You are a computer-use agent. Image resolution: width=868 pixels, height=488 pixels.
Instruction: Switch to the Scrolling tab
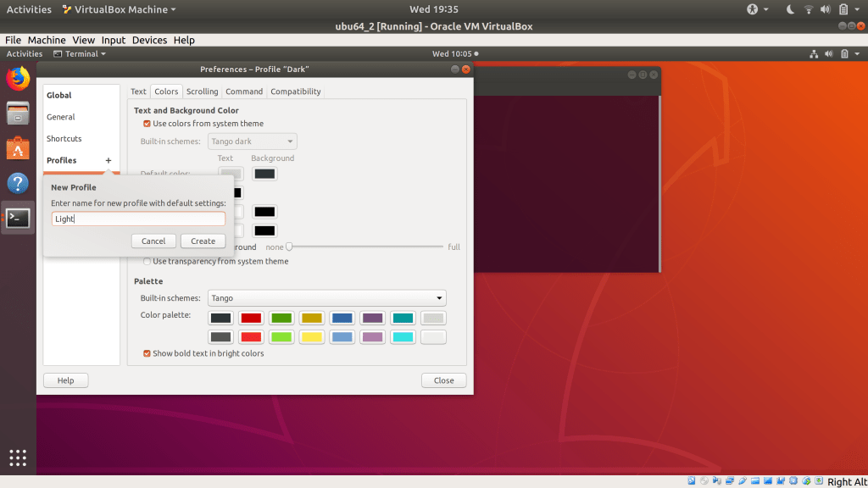click(202, 91)
